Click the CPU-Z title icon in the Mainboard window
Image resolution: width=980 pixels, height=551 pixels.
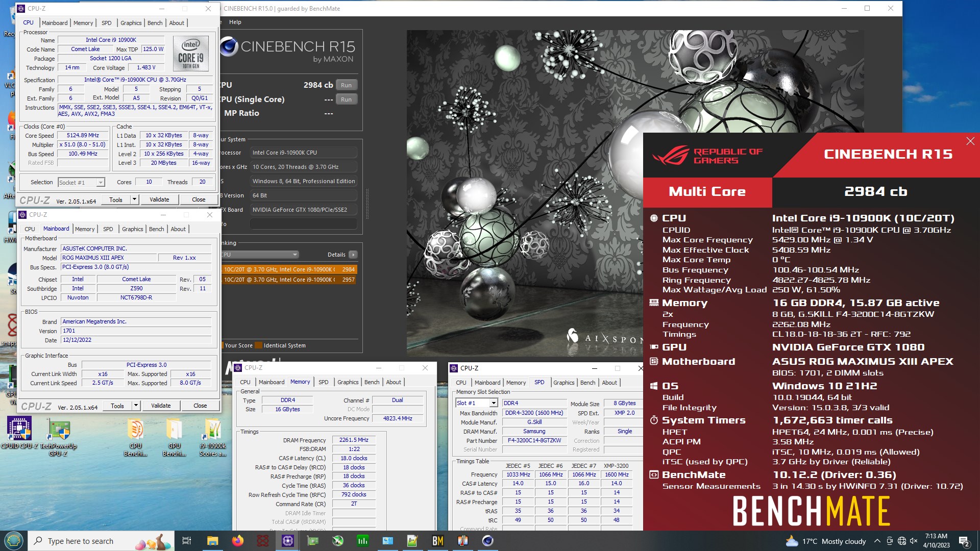[x=22, y=215]
